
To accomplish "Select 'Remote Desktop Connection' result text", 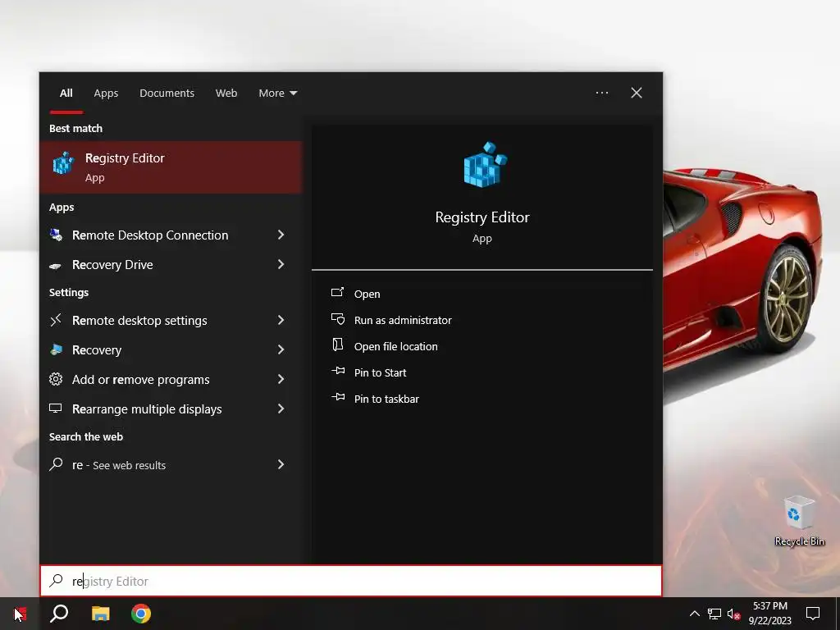I will pyautogui.click(x=150, y=235).
